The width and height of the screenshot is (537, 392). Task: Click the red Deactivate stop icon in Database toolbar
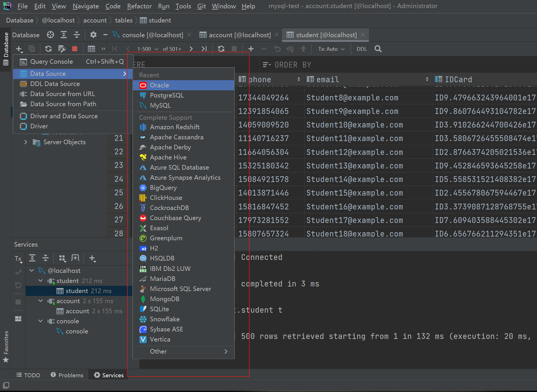[x=75, y=49]
